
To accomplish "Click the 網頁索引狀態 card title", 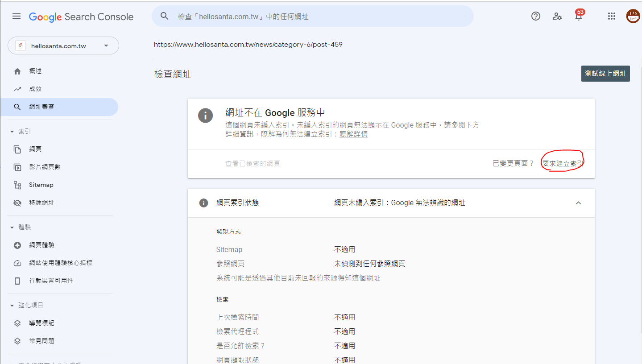I will (x=237, y=203).
